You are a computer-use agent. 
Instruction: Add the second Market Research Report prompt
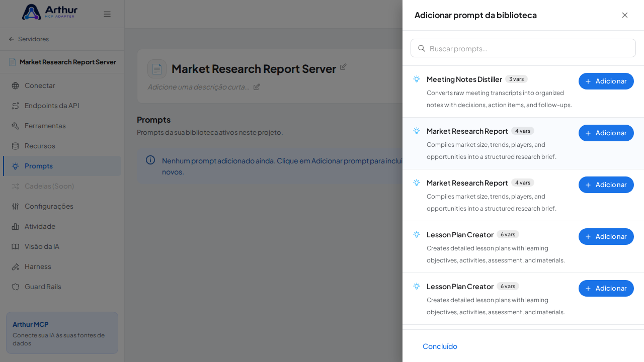[x=606, y=185]
